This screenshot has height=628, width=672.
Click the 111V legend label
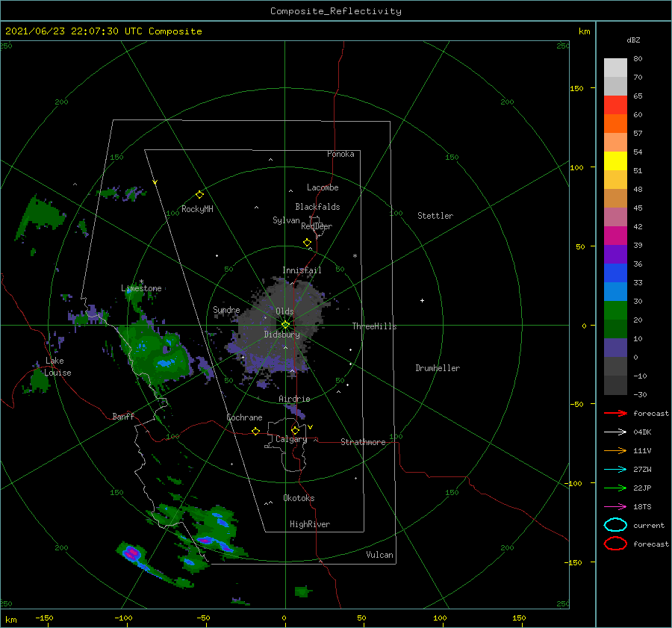pyautogui.click(x=642, y=450)
